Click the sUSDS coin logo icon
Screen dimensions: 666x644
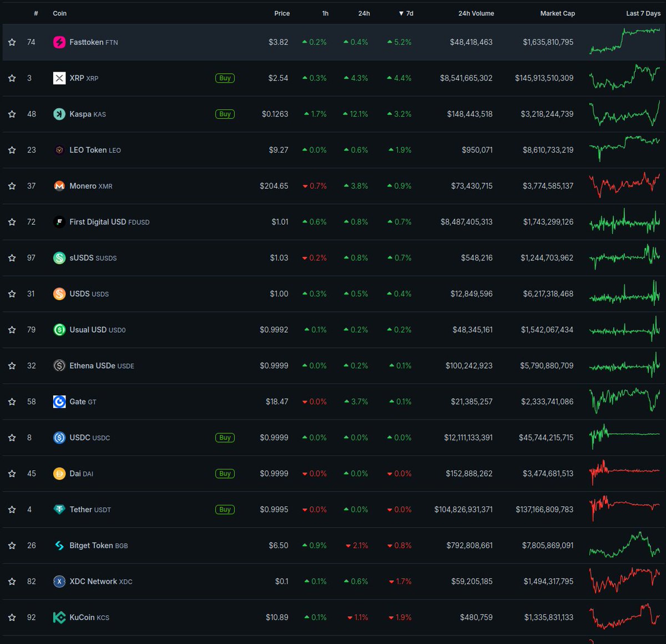click(59, 258)
